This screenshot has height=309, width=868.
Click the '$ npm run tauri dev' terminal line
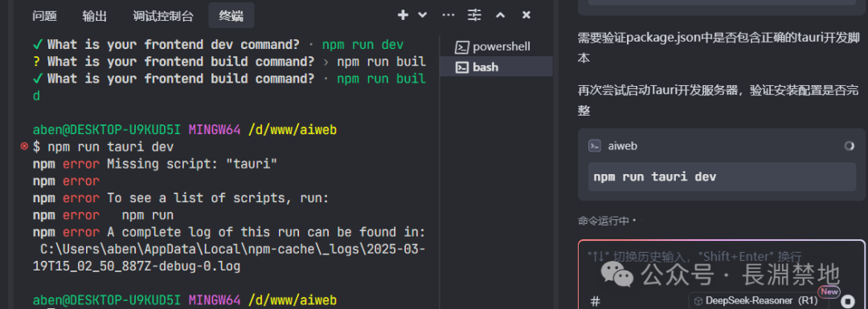point(104,147)
